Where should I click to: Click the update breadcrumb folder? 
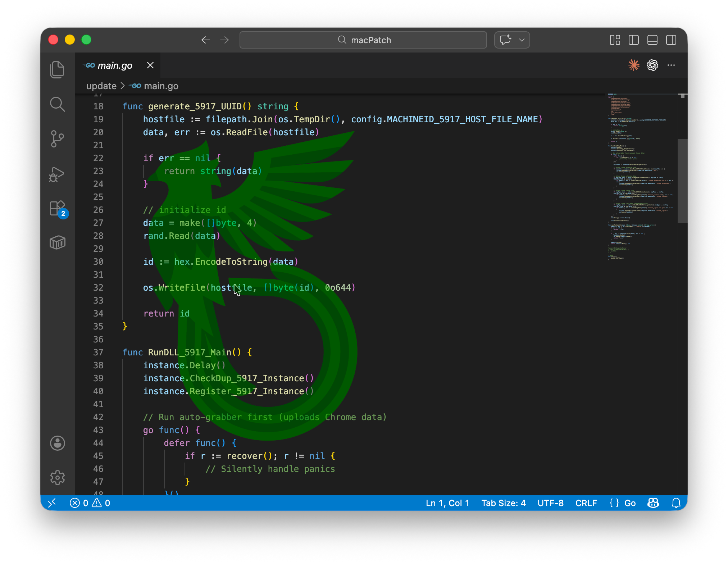(x=101, y=86)
